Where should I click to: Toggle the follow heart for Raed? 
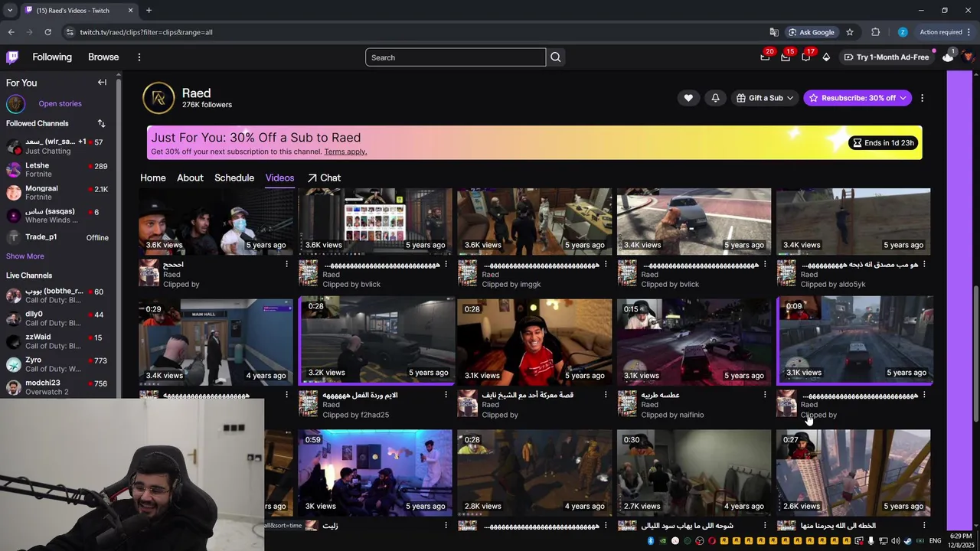688,98
